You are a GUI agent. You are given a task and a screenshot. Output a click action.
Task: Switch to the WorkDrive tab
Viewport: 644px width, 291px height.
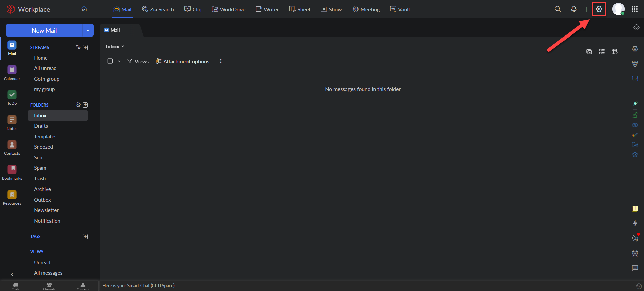point(228,9)
